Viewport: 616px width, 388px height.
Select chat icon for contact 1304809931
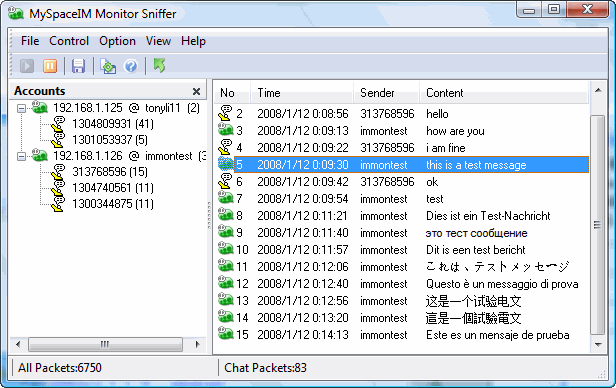tap(58, 124)
